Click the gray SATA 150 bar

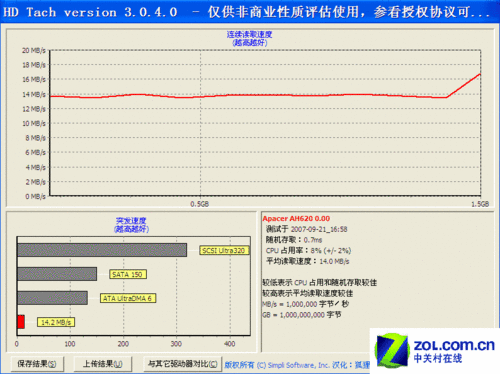click(57, 274)
